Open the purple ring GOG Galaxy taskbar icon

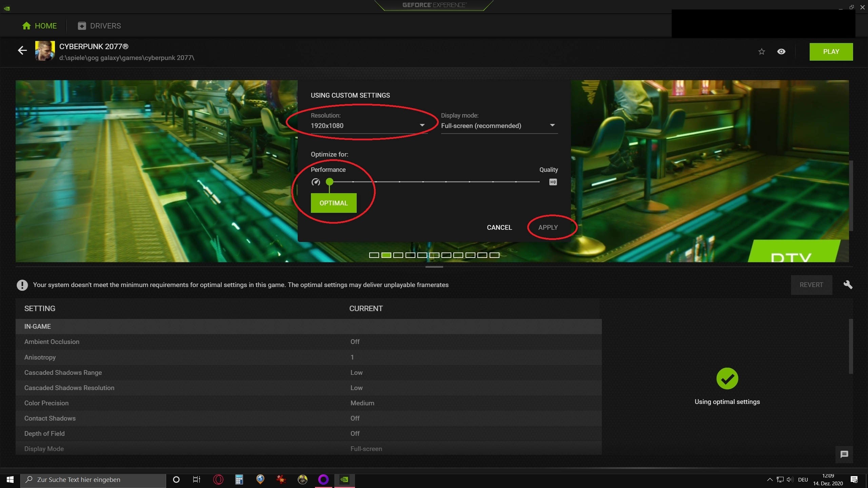pos(323,480)
